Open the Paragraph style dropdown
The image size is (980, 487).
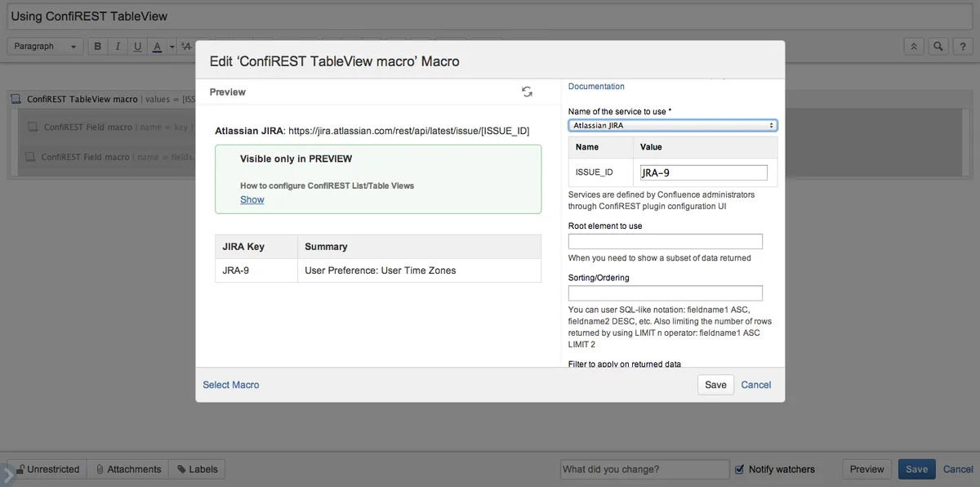coord(45,47)
